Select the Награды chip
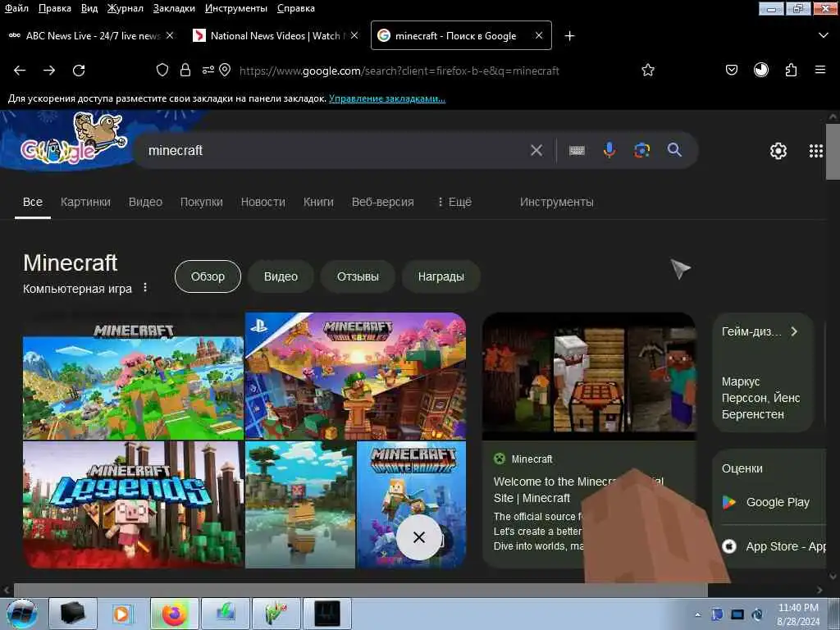Viewport: 840px width, 630px height. 441,276
